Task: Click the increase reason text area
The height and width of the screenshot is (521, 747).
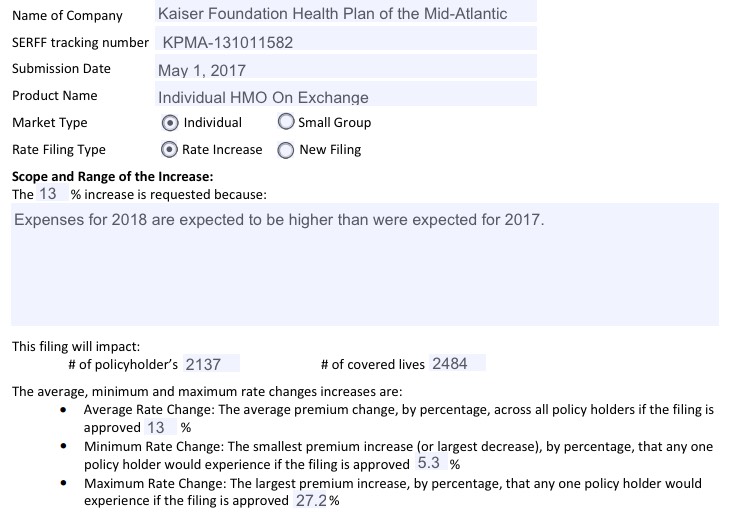Action: (364, 264)
